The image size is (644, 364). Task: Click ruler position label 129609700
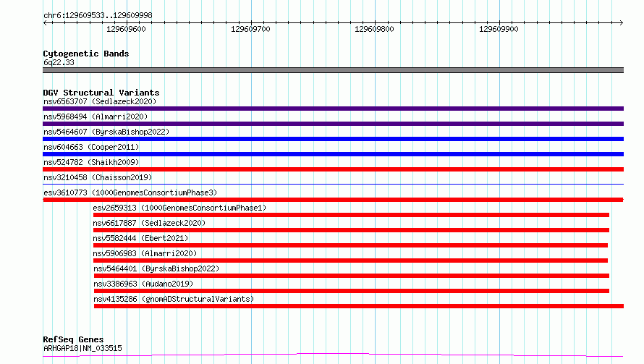(250, 29)
